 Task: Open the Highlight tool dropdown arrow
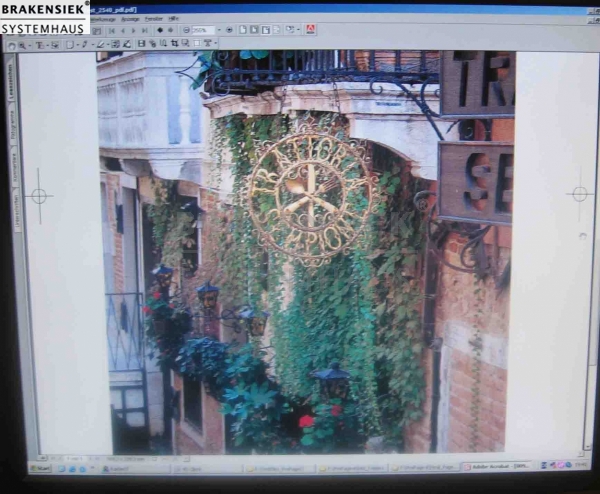(x=108, y=44)
